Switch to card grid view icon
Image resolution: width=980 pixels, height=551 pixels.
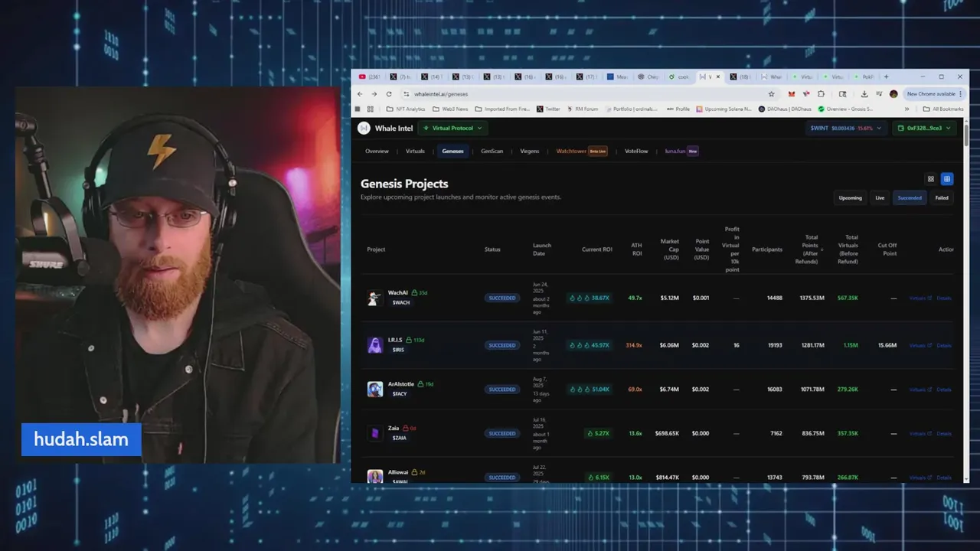pyautogui.click(x=931, y=179)
